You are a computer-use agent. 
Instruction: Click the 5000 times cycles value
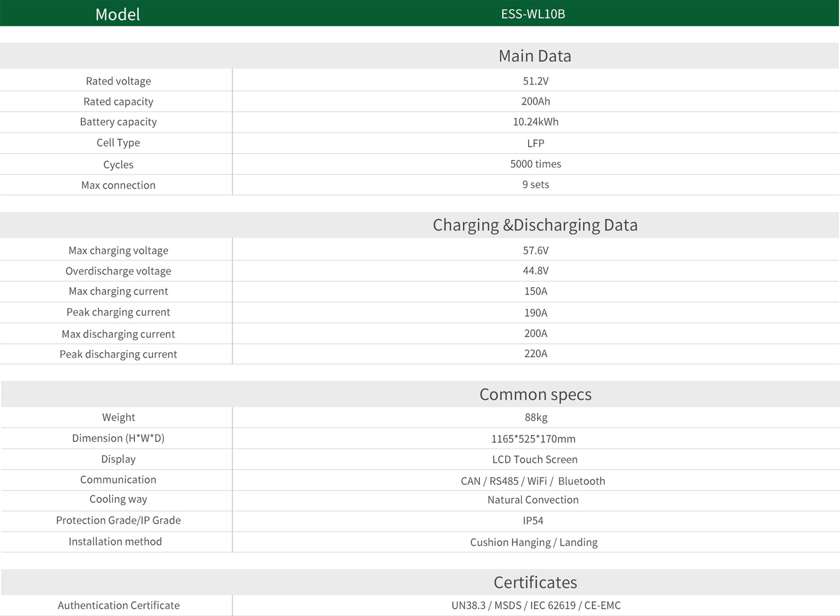pyautogui.click(x=535, y=164)
